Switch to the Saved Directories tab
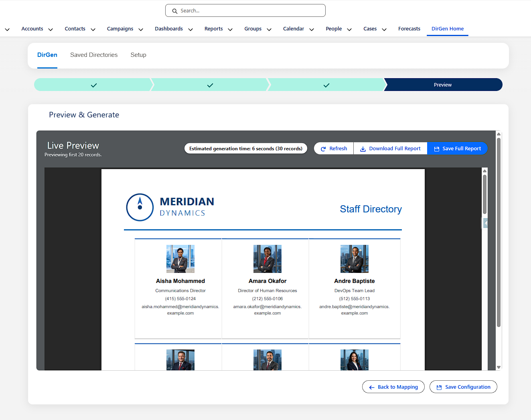 click(x=93, y=55)
